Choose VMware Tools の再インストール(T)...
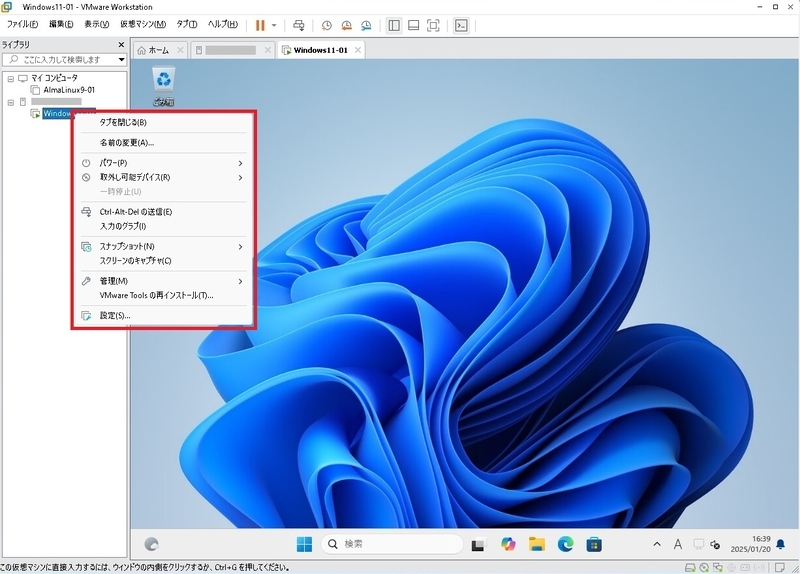 [163, 295]
